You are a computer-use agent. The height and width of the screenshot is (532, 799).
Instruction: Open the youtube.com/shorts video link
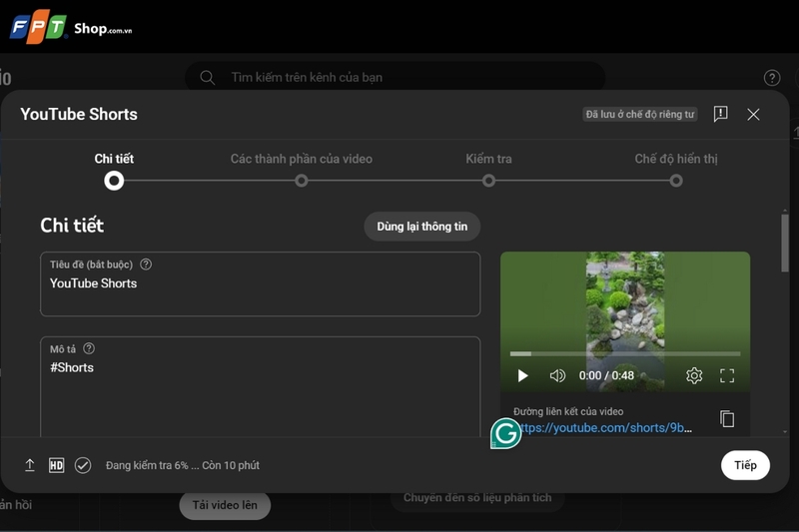pos(605,427)
